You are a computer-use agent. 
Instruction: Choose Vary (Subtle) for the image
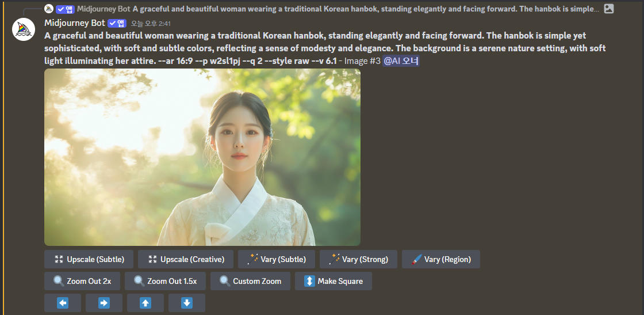tap(277, 259)
